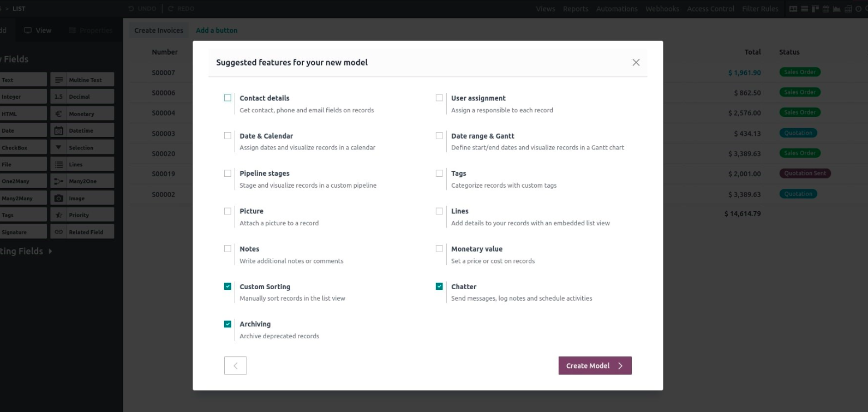Click the Monetary euro field icon
The height and width of the screenshot is (412, 868).
tap(59, 114)
